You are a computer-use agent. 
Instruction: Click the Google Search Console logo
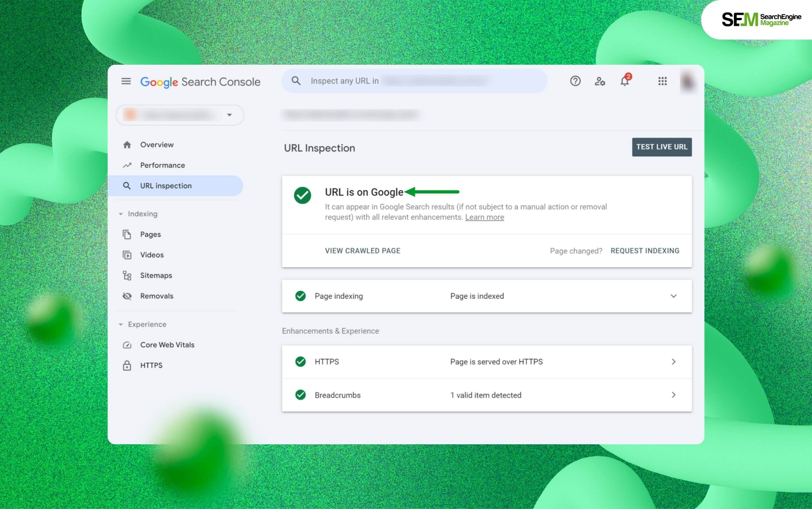pos(200,82)
